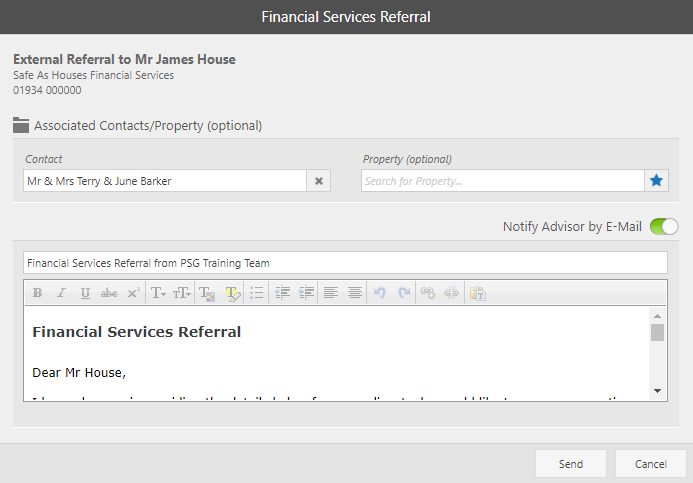Click the Contact input field

[165, 181]
